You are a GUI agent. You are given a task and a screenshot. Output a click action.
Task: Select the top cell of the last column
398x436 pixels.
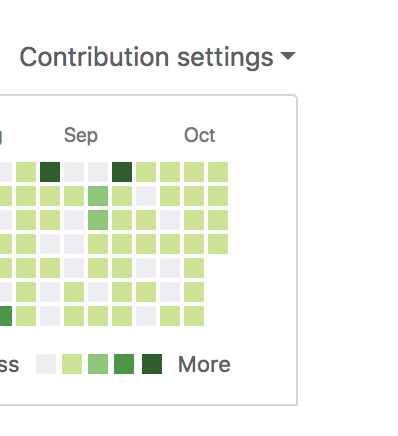218,172
